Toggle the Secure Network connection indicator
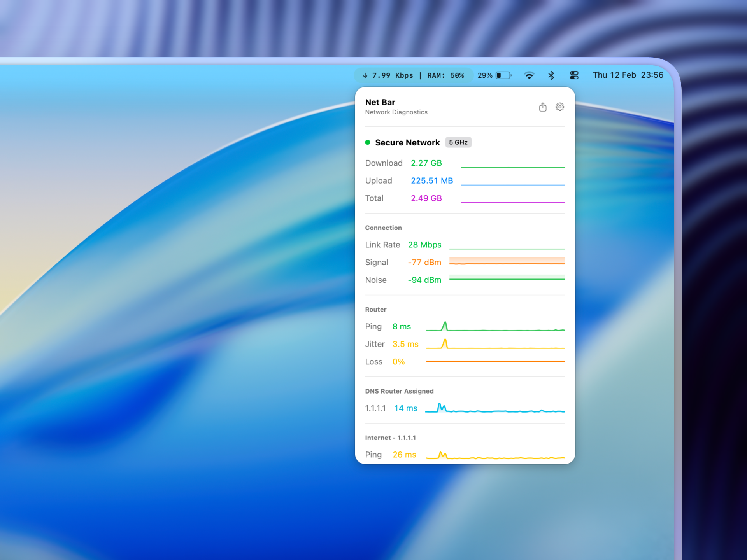This screenshot has width=747, height=560. point(407,142)
